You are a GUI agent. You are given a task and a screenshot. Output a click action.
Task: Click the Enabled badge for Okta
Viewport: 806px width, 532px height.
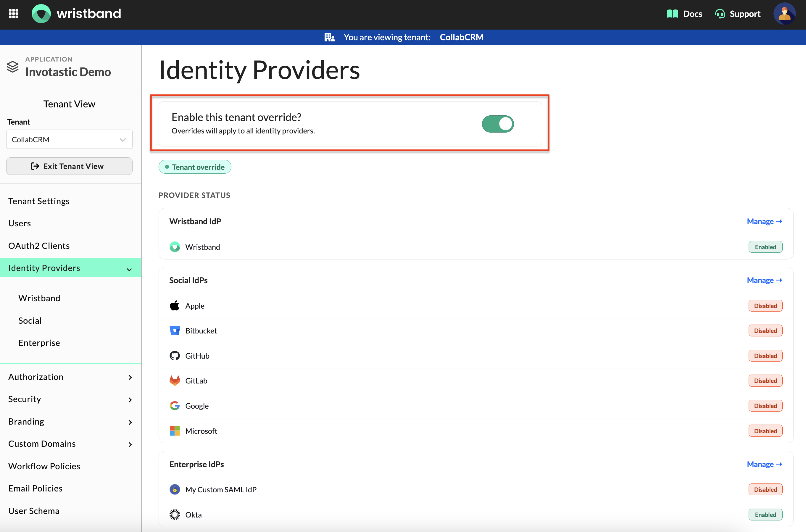click(x=765, y=515)
